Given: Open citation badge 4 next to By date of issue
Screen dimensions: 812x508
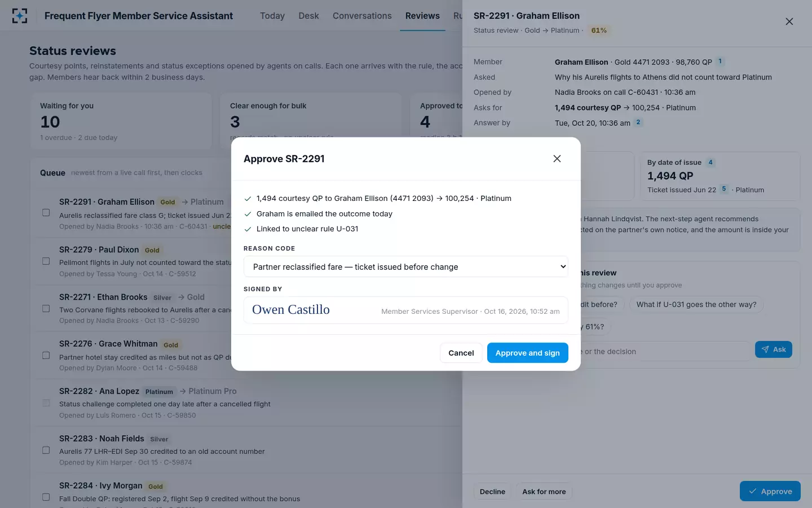Looking at the screenshot, I should coord(710,162).
